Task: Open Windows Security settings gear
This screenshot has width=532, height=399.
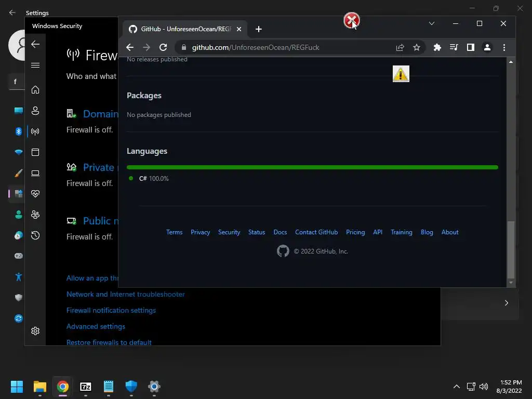Action: tap(35, 331)
